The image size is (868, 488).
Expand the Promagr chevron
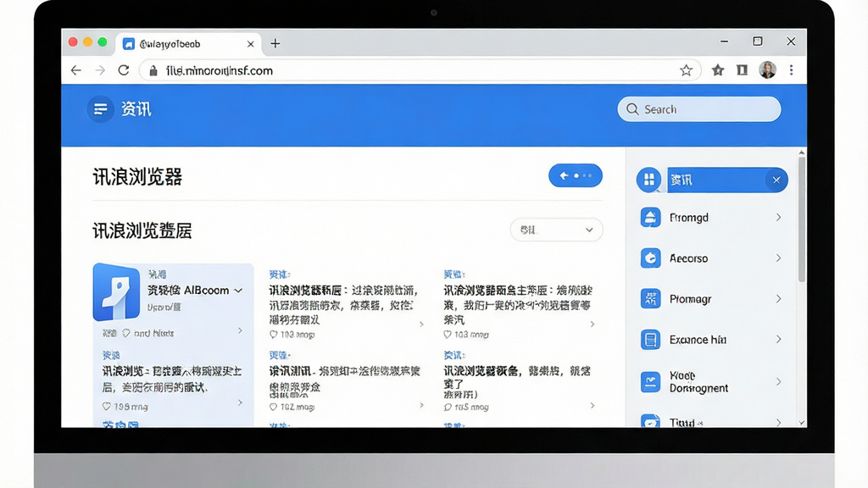[x=778, y=299]
